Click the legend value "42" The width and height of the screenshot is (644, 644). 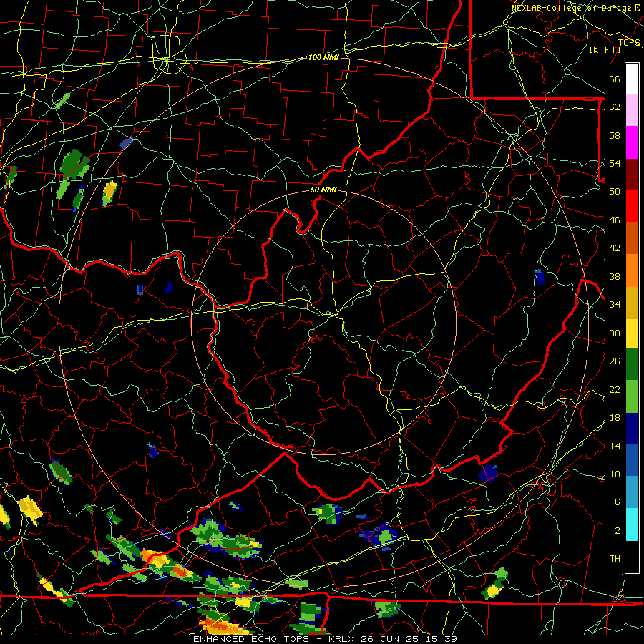[x=615, y=248]
